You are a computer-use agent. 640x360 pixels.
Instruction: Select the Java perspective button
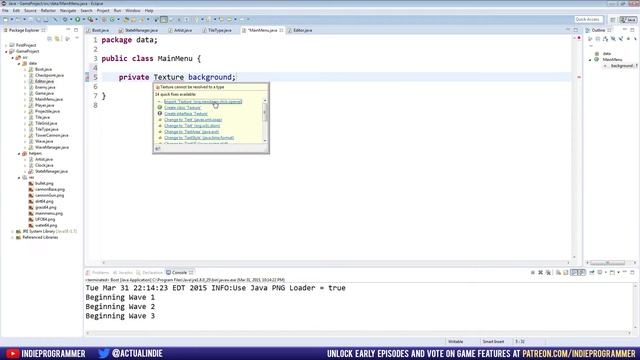pos(629,20)
